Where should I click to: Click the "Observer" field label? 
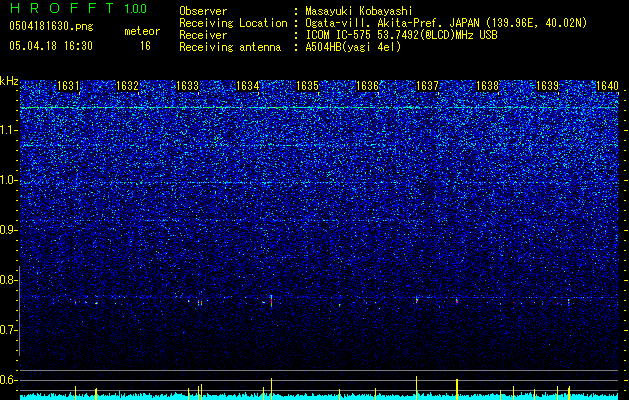pos(203,12)
